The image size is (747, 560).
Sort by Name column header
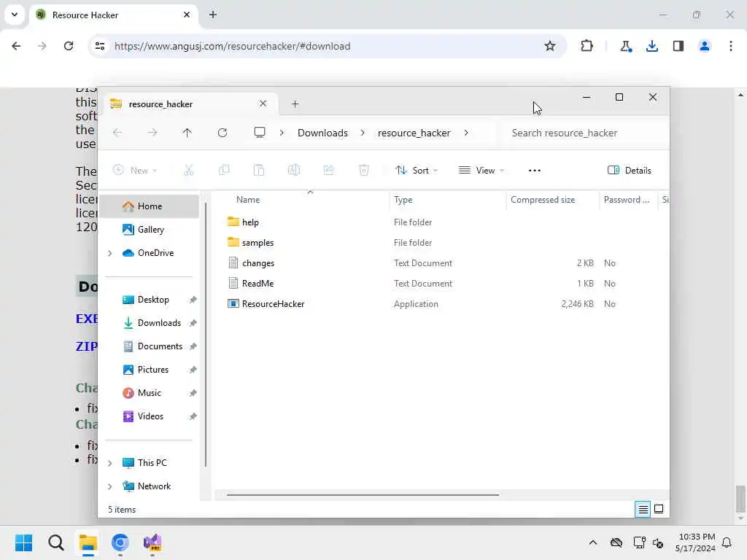248,200
